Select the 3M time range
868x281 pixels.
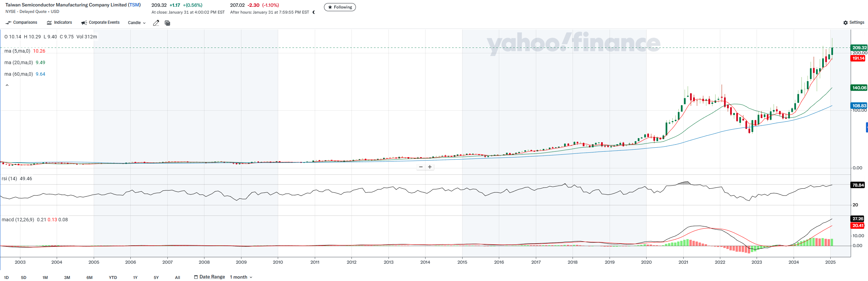[x=67, y=277]
